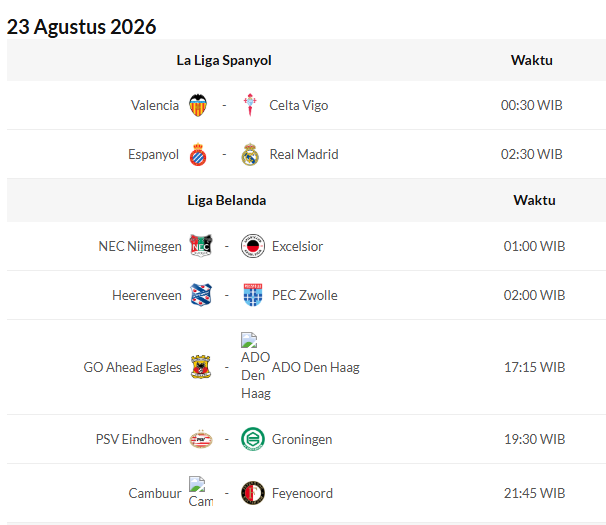Select the Espanyol club badge
This screenshot has width=606, height=525.
(x=198, y=154)
